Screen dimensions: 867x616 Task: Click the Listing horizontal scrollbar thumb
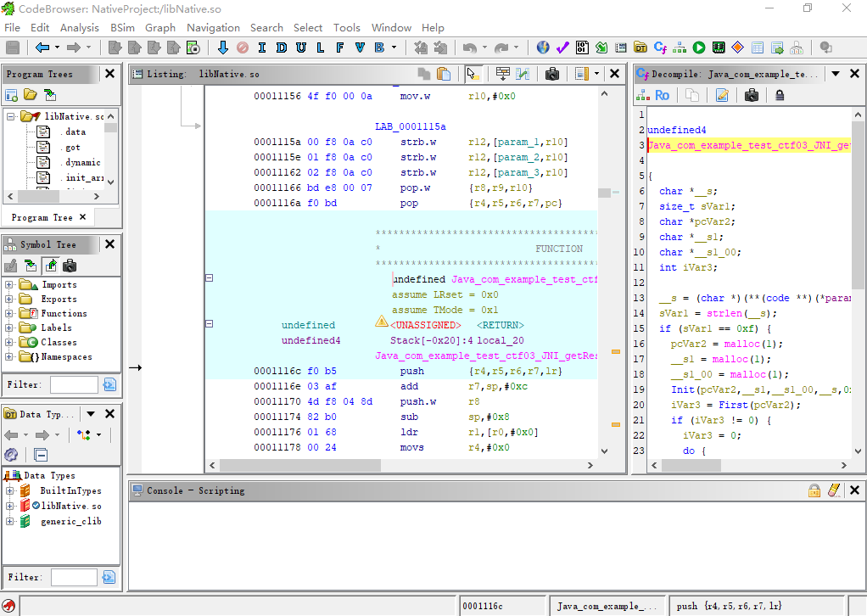click(300, 466)
